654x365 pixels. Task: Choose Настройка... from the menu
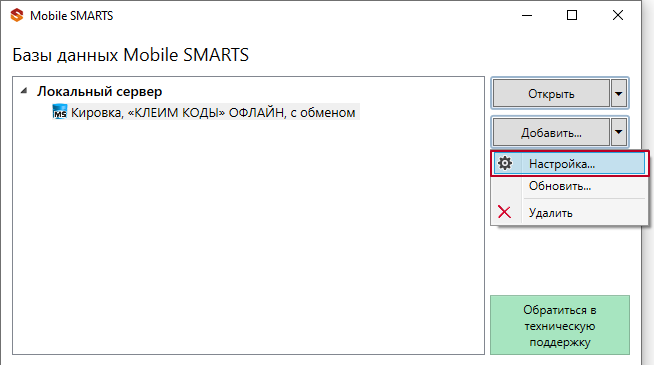tap(569, 163)
